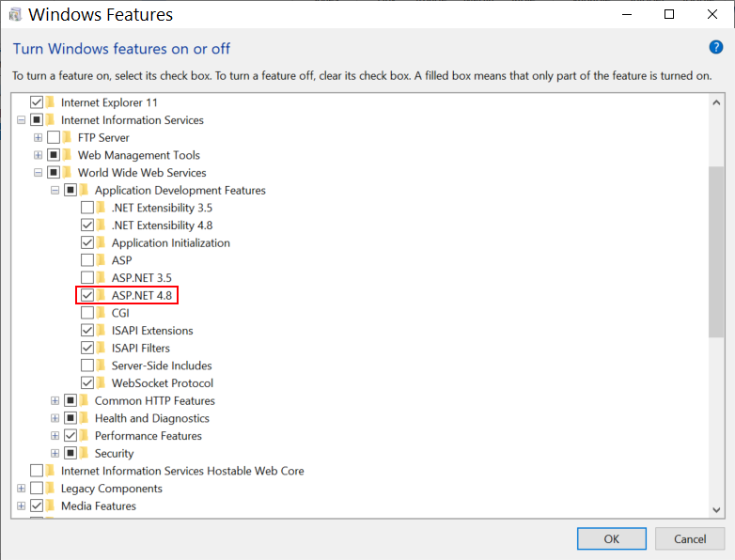Uncheck the ISAPI Extensions checkbox

(87, 331)
